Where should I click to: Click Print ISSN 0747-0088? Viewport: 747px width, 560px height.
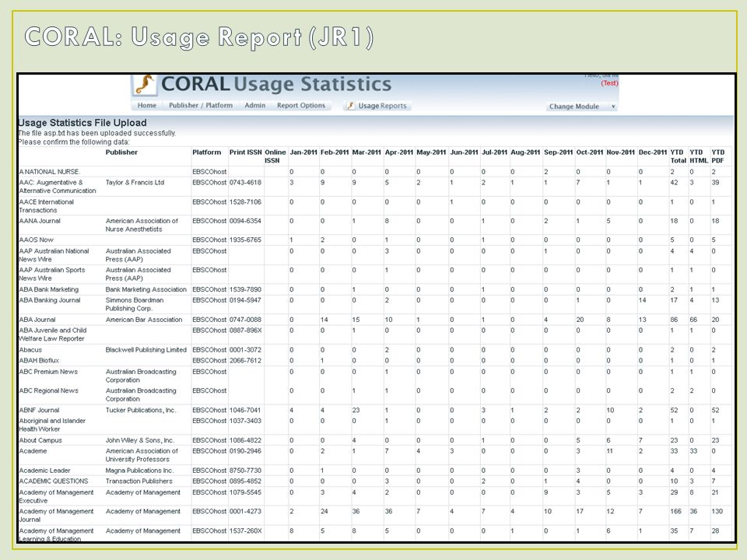(245, 320)
